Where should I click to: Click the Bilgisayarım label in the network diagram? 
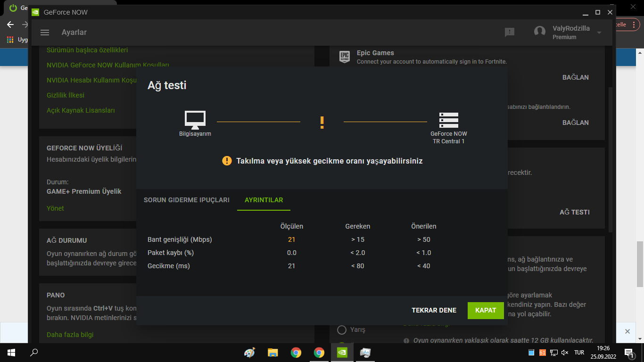pos(195,134)
